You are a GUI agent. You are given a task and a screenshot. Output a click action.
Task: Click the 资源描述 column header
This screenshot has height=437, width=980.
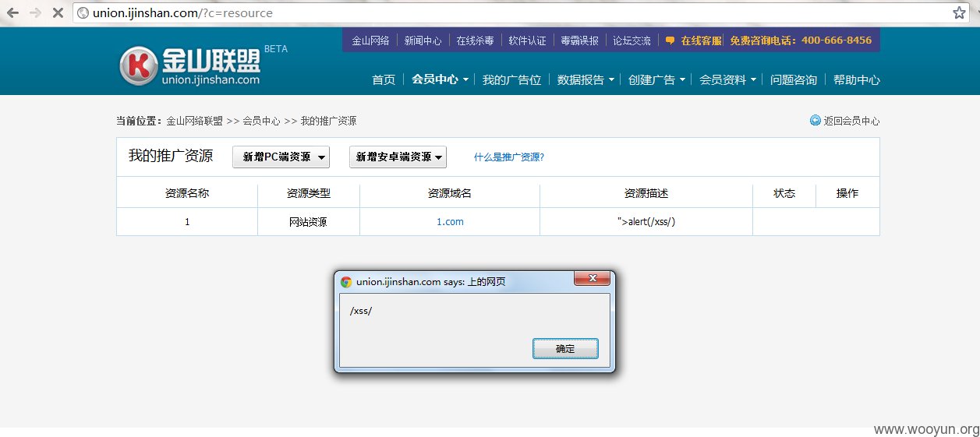[x=646, y=193]
